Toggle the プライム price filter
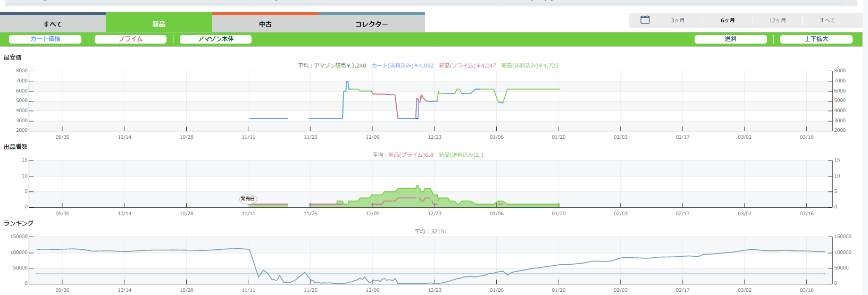Screen dimensions: 868x295 (130, 39)
